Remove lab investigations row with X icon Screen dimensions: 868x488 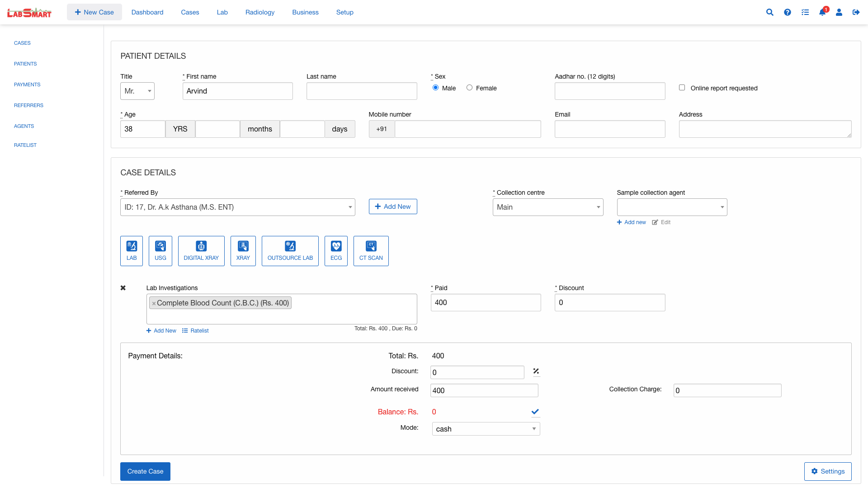tap(123, 288)
